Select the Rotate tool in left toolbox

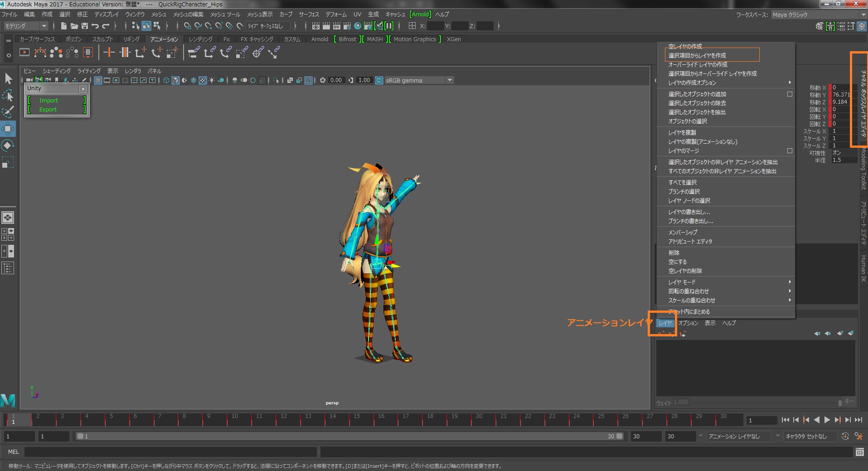(8, 146)
